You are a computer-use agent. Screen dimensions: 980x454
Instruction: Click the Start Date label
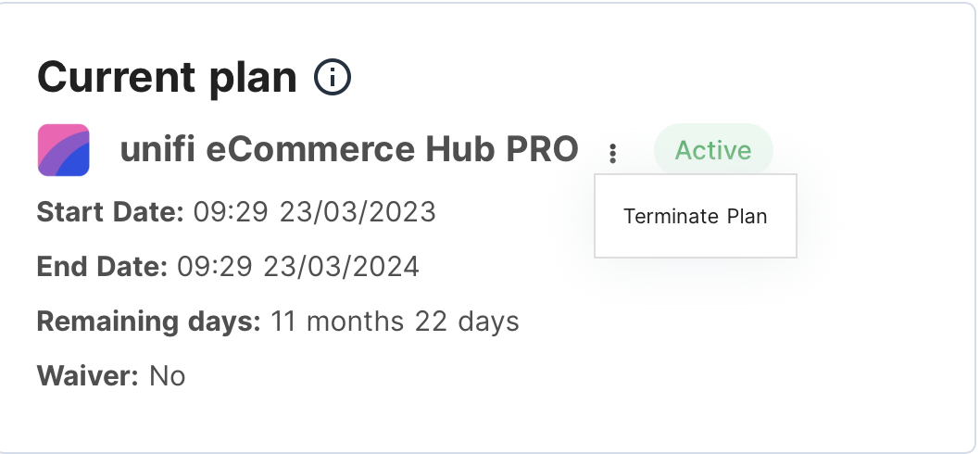(110, 212)
